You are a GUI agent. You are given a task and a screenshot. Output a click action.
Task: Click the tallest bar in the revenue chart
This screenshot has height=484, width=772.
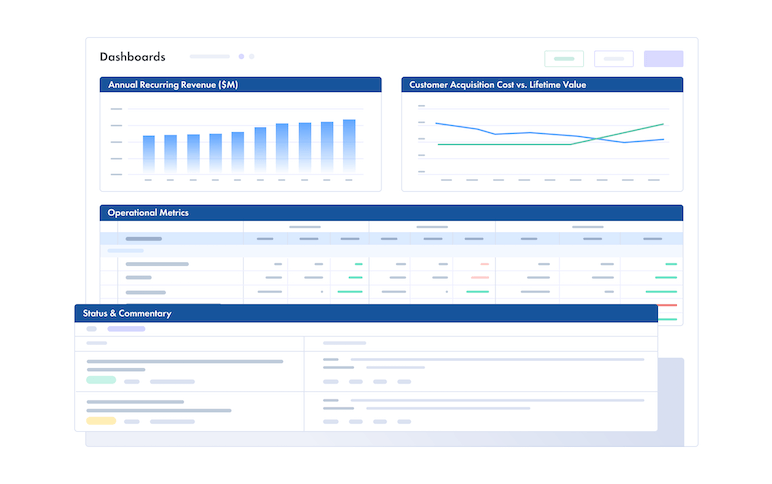[x=349, y=146]
